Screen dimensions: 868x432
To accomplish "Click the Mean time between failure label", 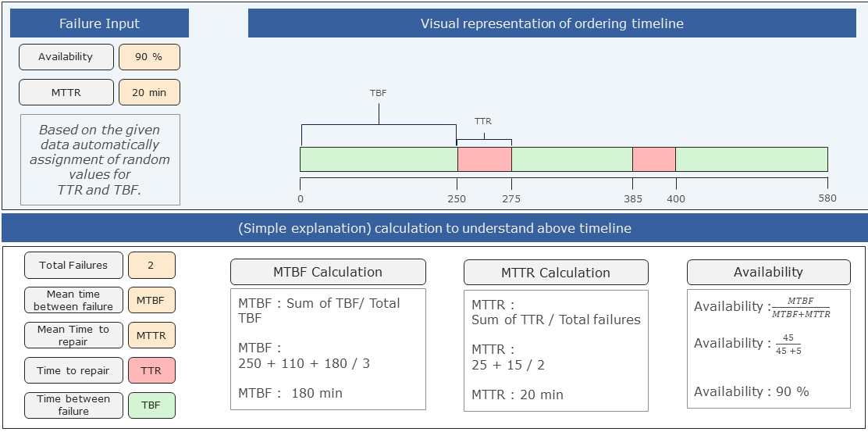I will click(73, 300).
